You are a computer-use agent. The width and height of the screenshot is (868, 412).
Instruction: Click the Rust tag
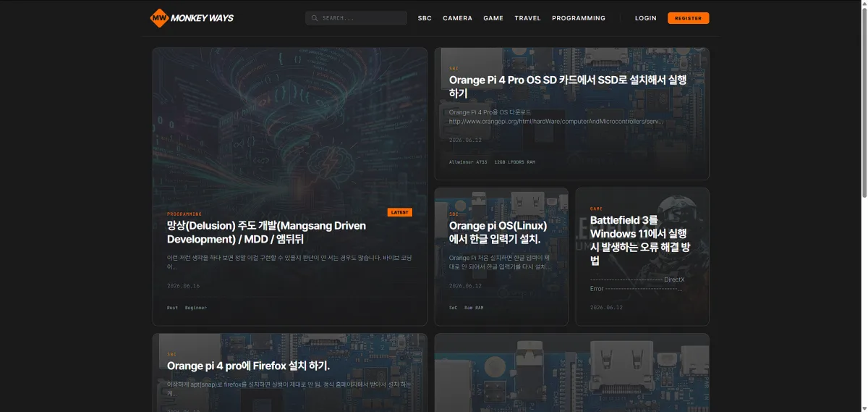pyautogui.click(x=172, y=308)
